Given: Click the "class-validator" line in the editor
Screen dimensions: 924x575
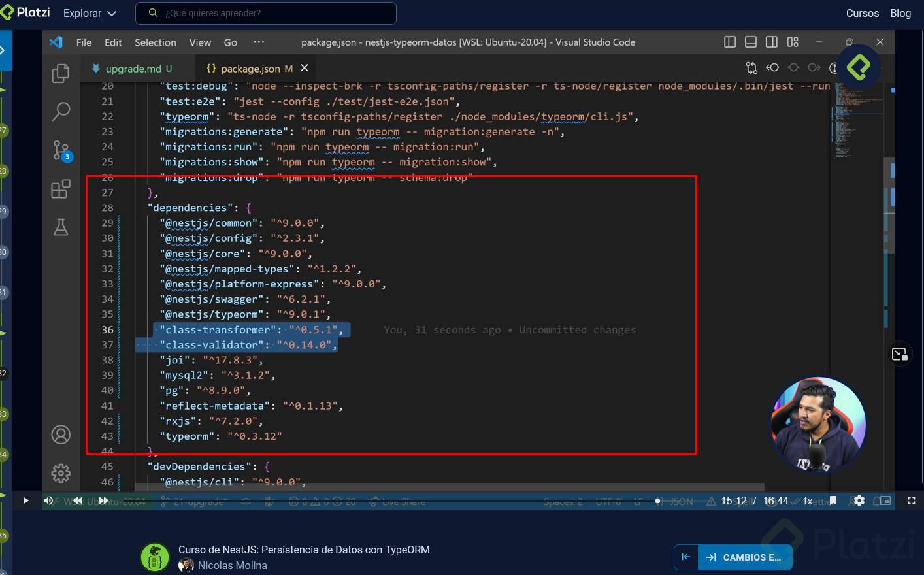Looking at the screenshot, I should pyautogui.click(x=248, y=345).
